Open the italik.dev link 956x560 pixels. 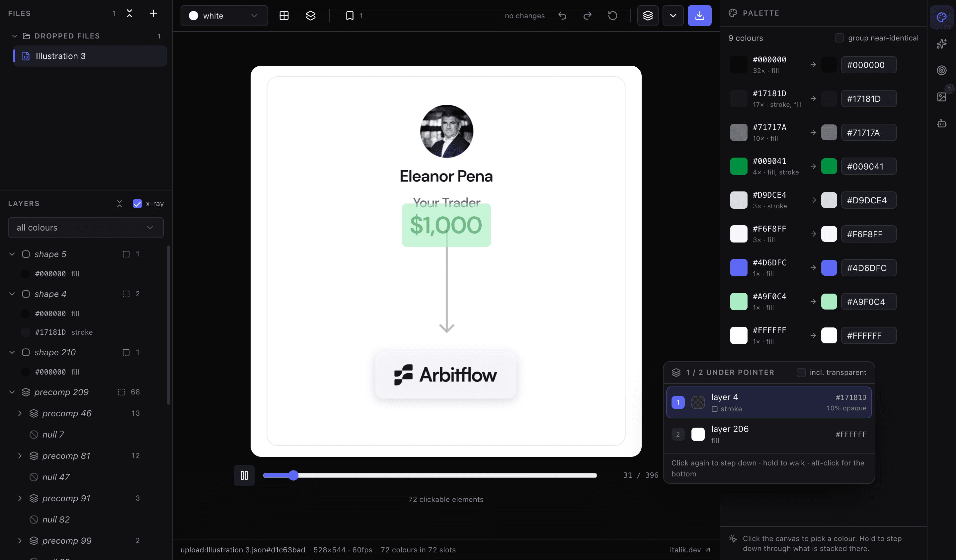(690, 550)
